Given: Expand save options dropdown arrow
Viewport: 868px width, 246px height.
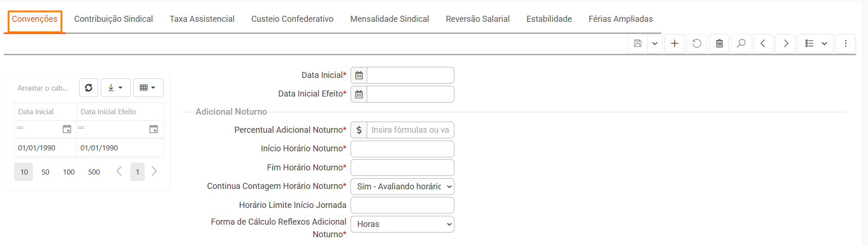Looking at the screenshot, I should click(x=655, y=43).
